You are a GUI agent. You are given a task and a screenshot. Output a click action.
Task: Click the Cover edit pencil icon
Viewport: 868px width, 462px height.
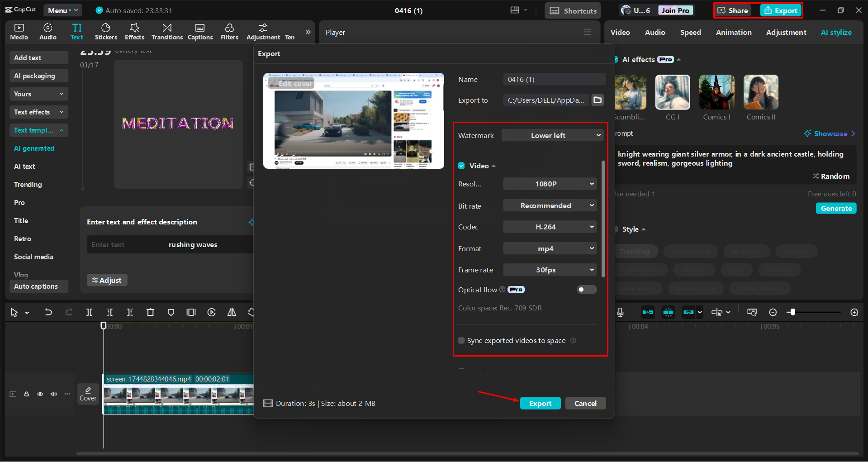click(x=88, y=390)
